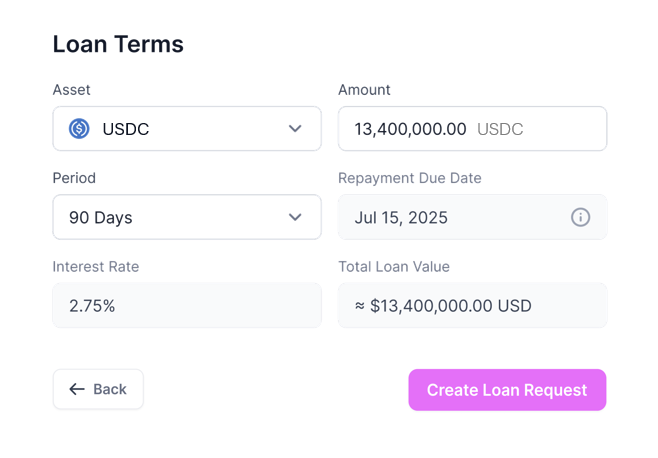Click the 2.75% interest rate field
This screenshot has width=658, height=458.
pyautogui.click(x=187, y=305)
